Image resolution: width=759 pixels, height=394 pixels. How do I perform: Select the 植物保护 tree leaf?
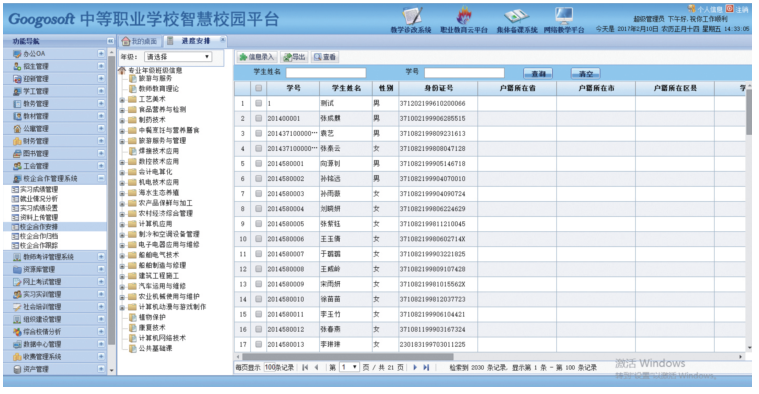(152, 317)
